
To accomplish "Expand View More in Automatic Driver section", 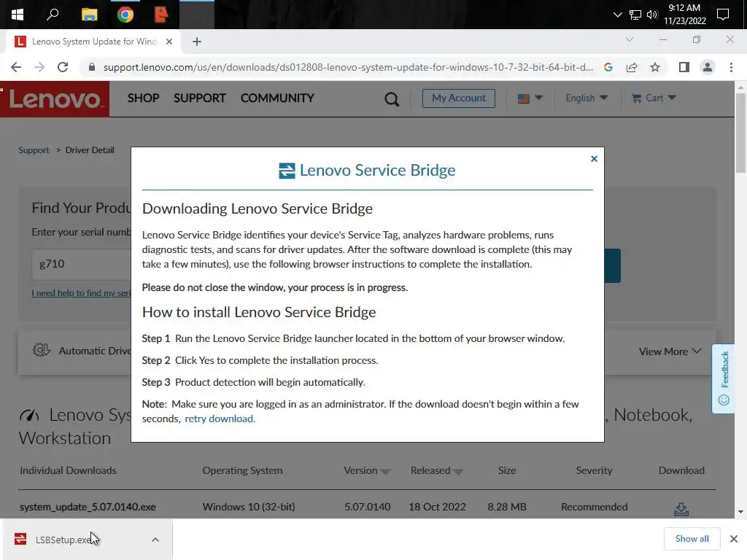I will coord(670,351).
